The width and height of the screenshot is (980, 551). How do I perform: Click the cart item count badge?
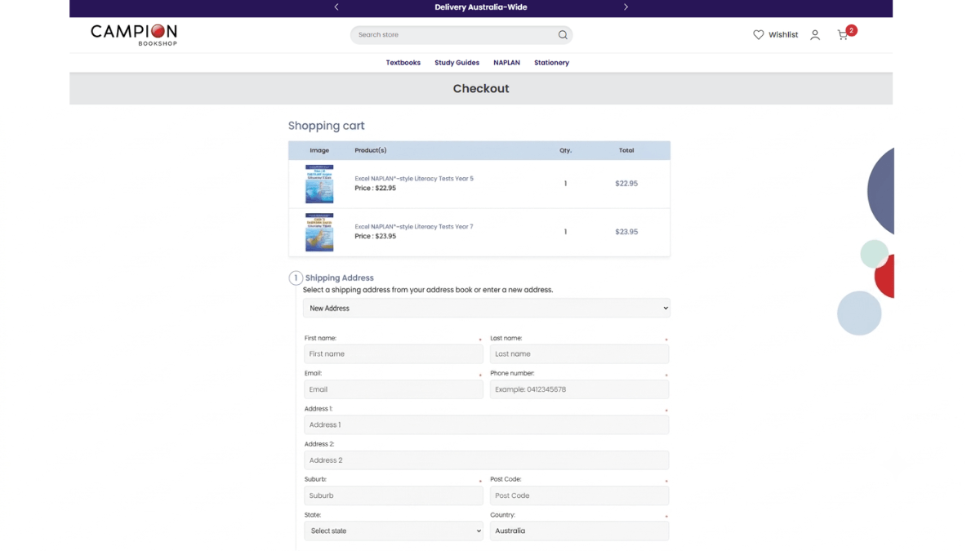coord(851,30)
